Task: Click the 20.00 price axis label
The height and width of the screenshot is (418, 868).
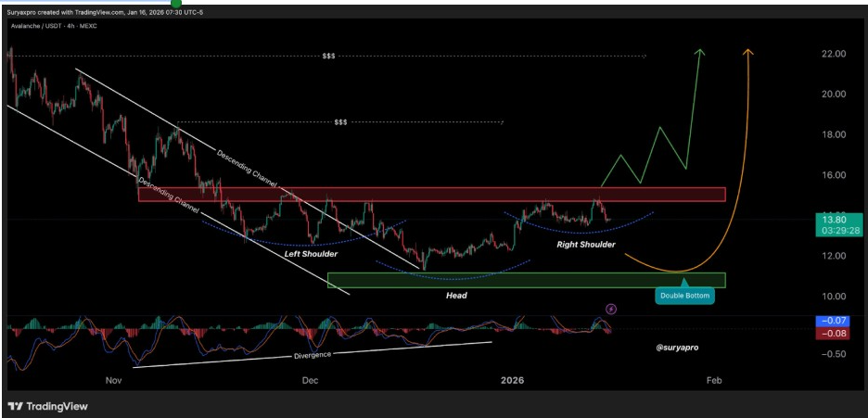Action: [835, 94]
